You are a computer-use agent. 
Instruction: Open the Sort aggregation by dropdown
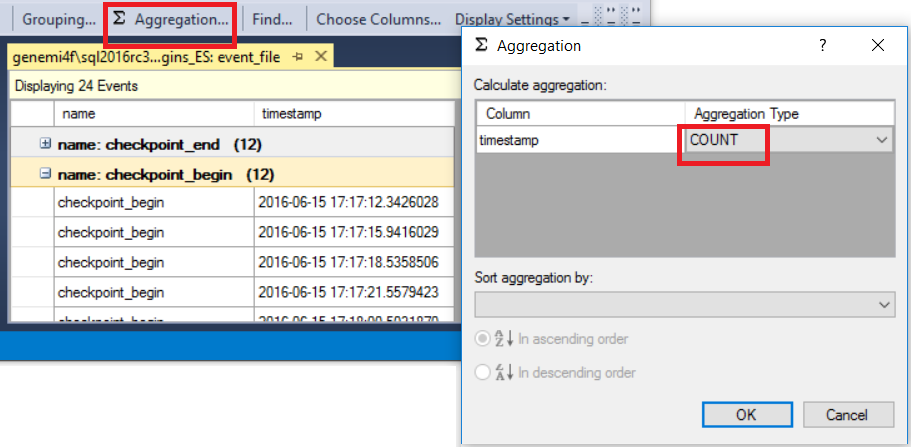[684, 305]
